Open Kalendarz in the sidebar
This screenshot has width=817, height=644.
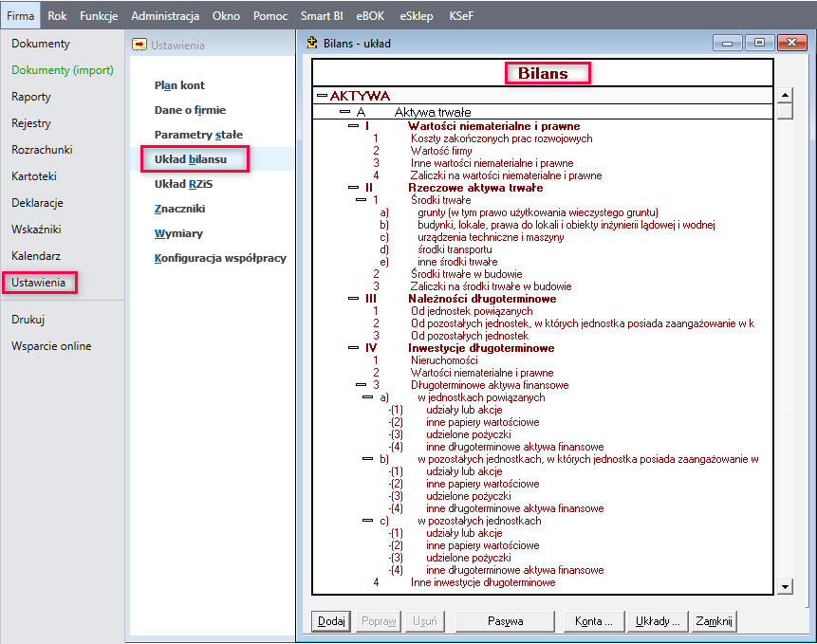pos(36,256)
